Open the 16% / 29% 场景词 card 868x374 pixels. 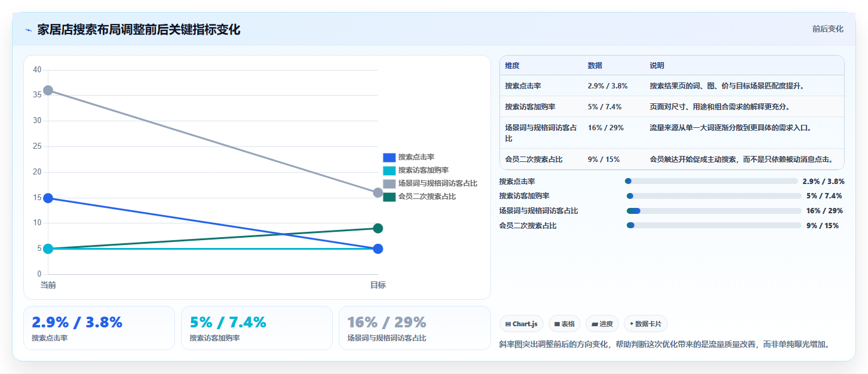click(415, 328)
